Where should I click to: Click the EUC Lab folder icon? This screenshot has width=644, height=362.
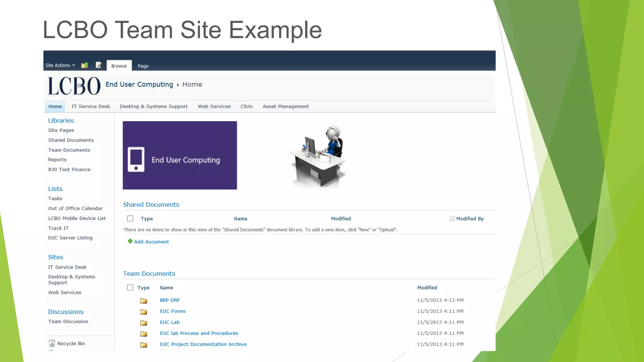click(143, 323)
